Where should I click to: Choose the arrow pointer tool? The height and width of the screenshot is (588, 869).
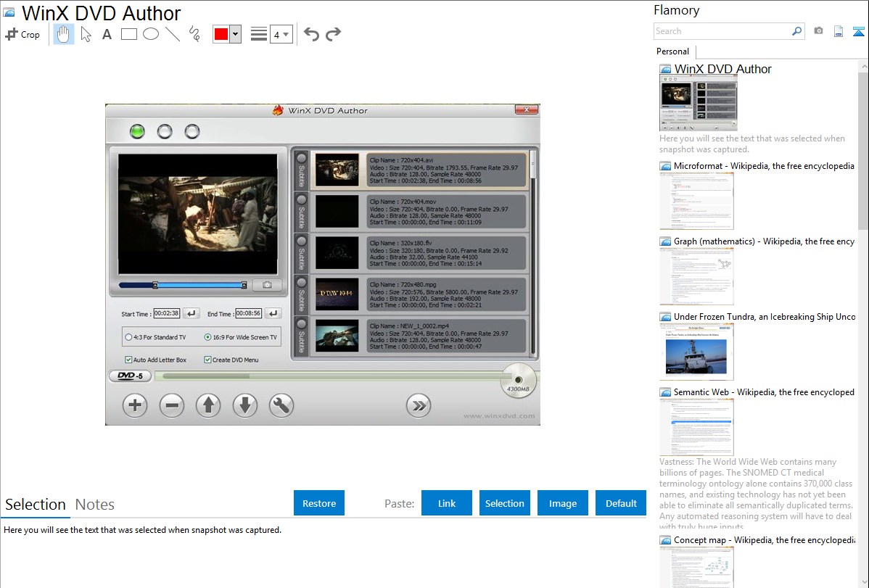86,34
